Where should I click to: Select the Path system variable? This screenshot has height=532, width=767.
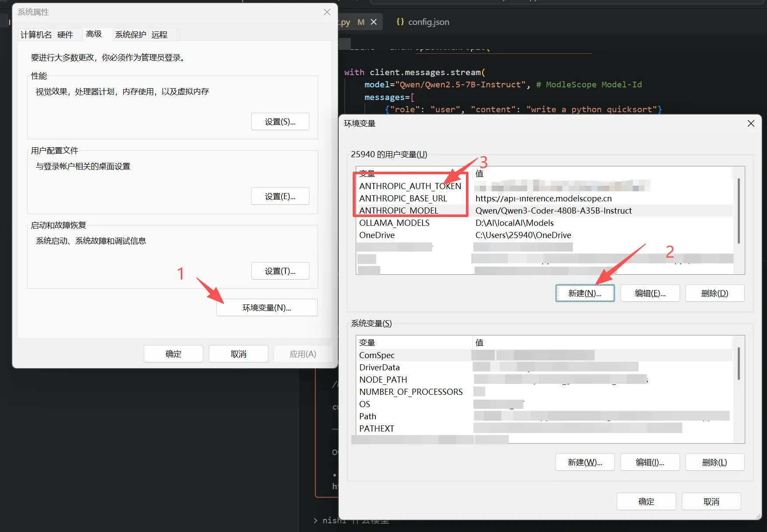pyautogui.click(x=544, y=416)
